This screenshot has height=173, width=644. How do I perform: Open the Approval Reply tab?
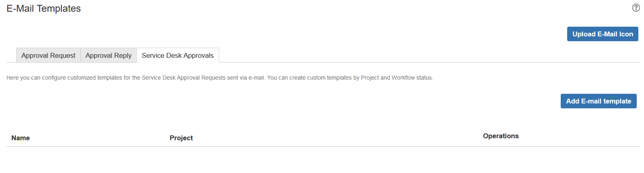pos(108,55)
